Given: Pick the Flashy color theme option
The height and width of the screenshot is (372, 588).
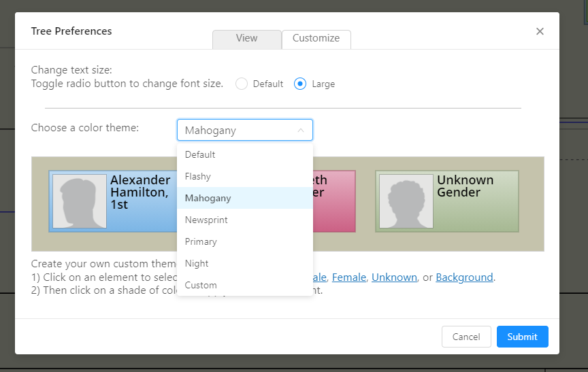Looking at the screenshot, I should (x=198, y=176).
